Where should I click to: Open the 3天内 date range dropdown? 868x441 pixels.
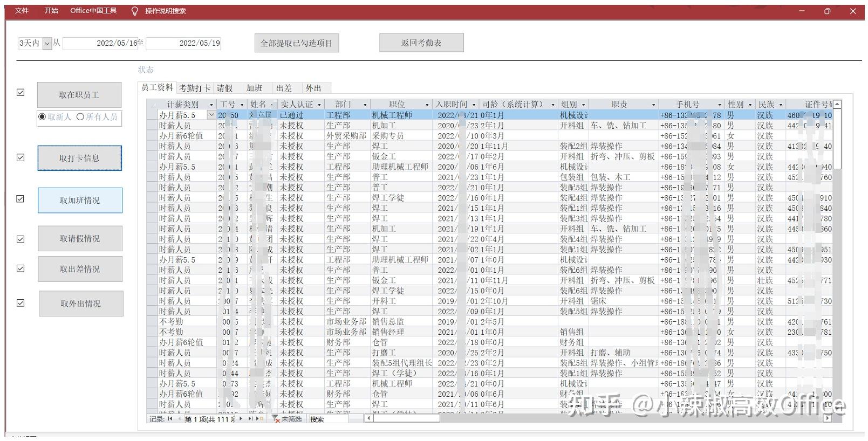pos(47,43)
